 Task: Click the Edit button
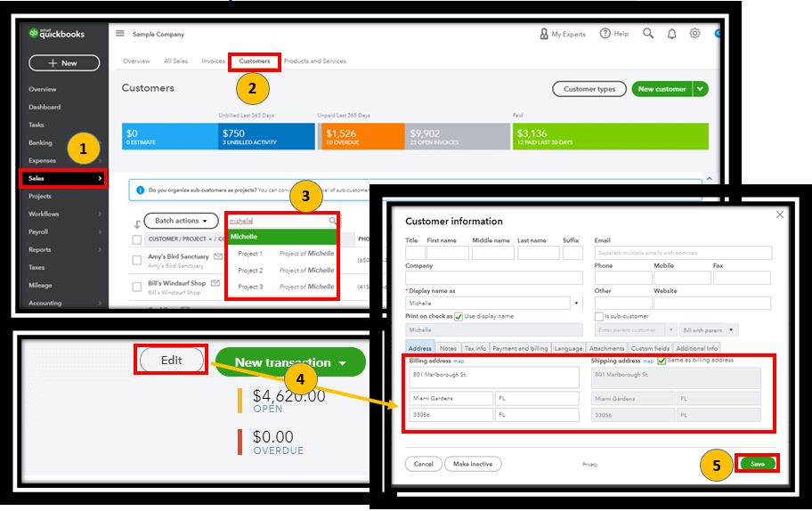point(172,360)
